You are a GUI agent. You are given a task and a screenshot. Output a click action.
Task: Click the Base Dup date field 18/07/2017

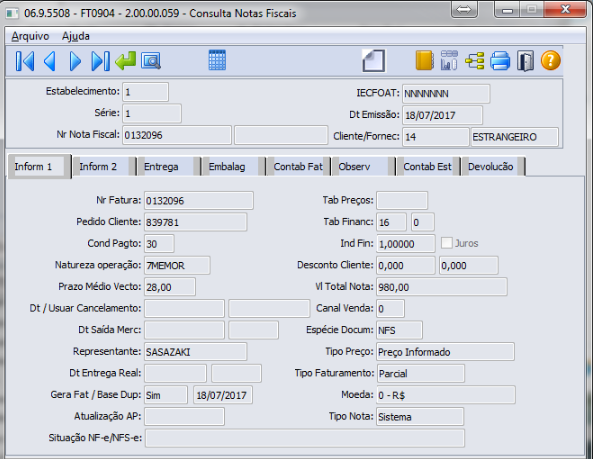click(x=223, y=395)
